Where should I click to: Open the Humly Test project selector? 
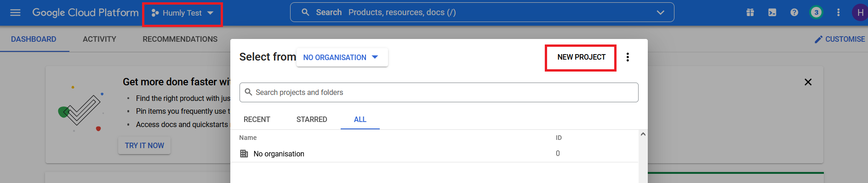pos(183,13)
